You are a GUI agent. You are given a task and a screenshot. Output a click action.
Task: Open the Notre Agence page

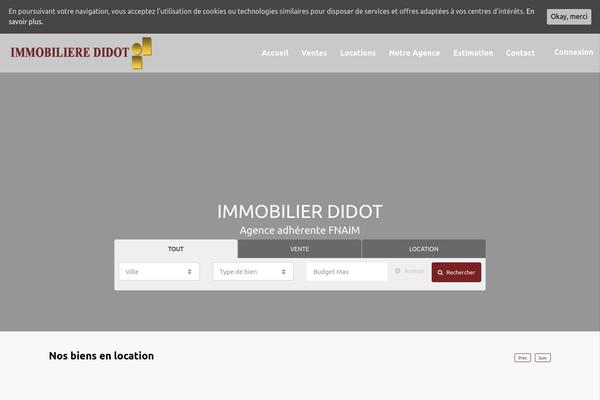tap(414, 53)
